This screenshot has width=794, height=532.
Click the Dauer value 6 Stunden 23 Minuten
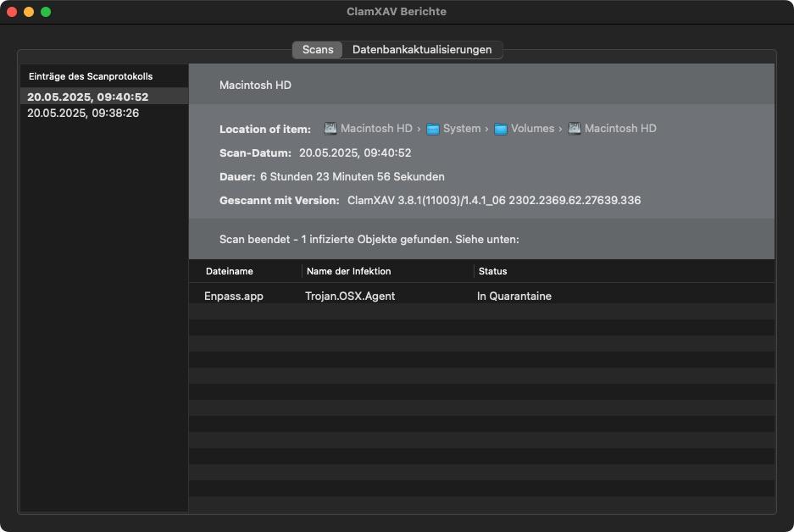353,177
